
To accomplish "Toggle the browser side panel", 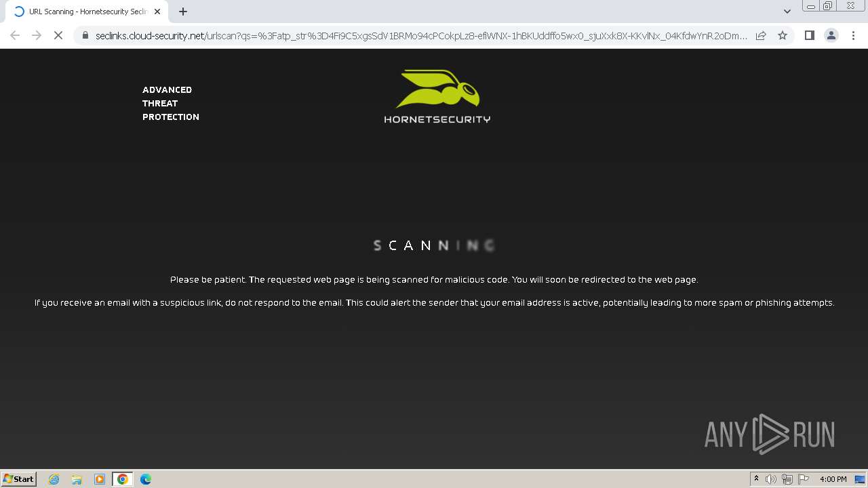I will 809,35.
